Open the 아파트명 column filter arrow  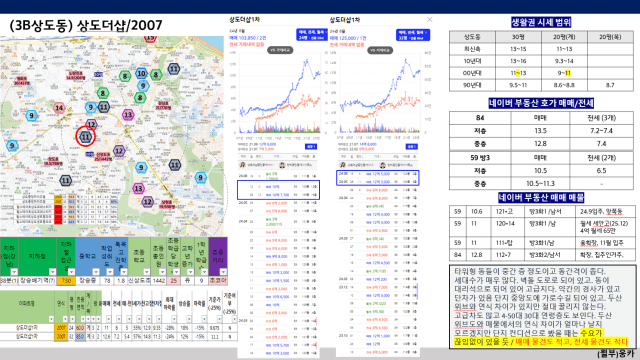click(x=51, y=319)
